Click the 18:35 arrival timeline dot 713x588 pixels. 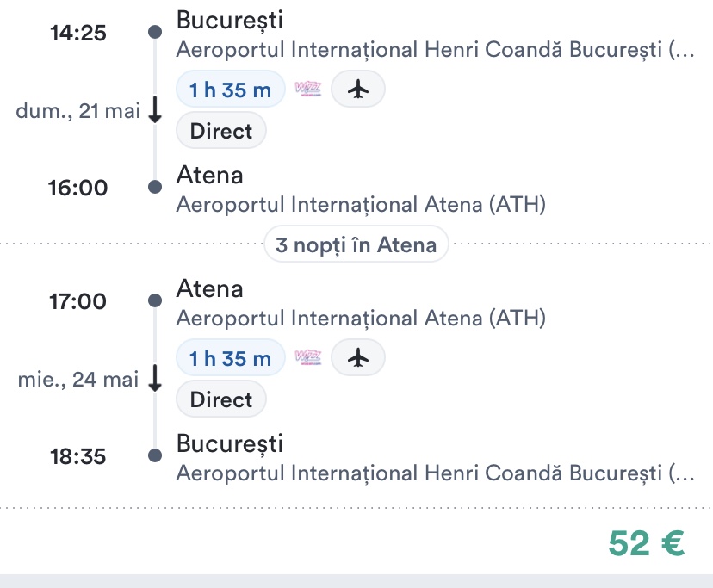pyautogui.click(x=155, y=455)
